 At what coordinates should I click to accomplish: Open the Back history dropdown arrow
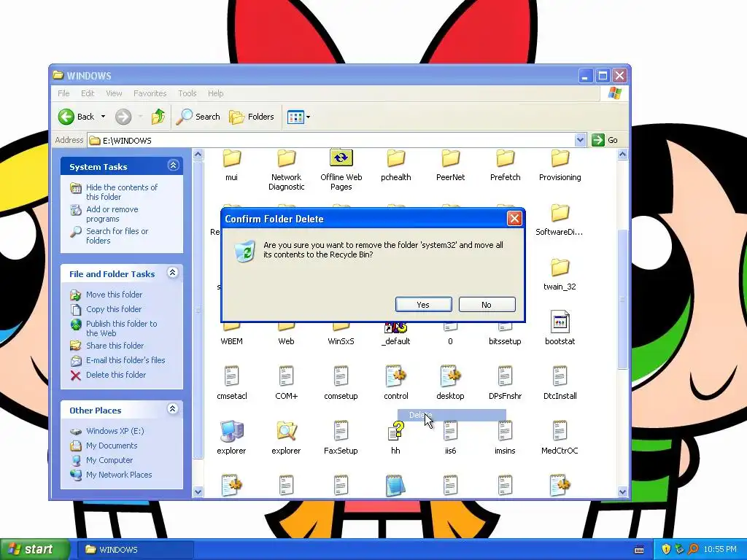103,117
